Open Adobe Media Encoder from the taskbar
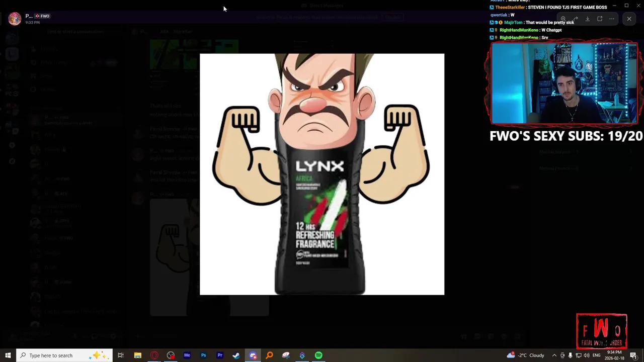This screenshot has height=362, width=644. tap(187, 355)
